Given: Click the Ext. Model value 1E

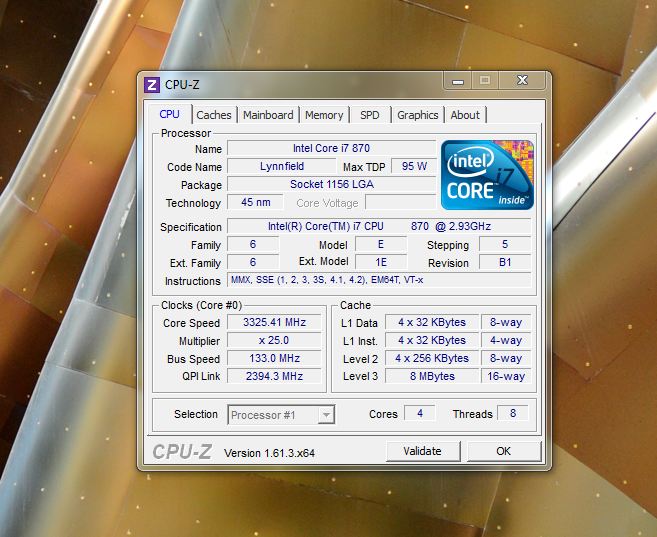Looking at the screenshot, I should [381, 263].
